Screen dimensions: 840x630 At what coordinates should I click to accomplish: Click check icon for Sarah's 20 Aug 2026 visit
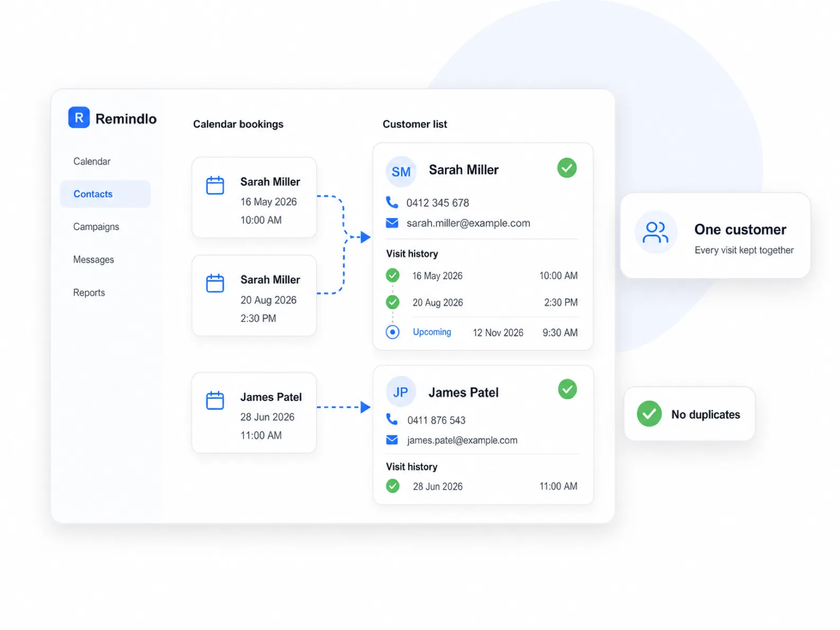pyautogui.click(x=392, y=302)
